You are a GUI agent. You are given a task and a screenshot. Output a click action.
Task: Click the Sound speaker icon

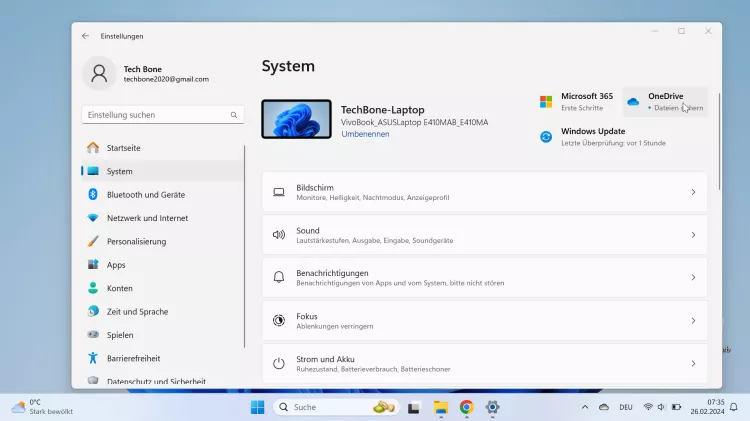[x=279, y=235]
